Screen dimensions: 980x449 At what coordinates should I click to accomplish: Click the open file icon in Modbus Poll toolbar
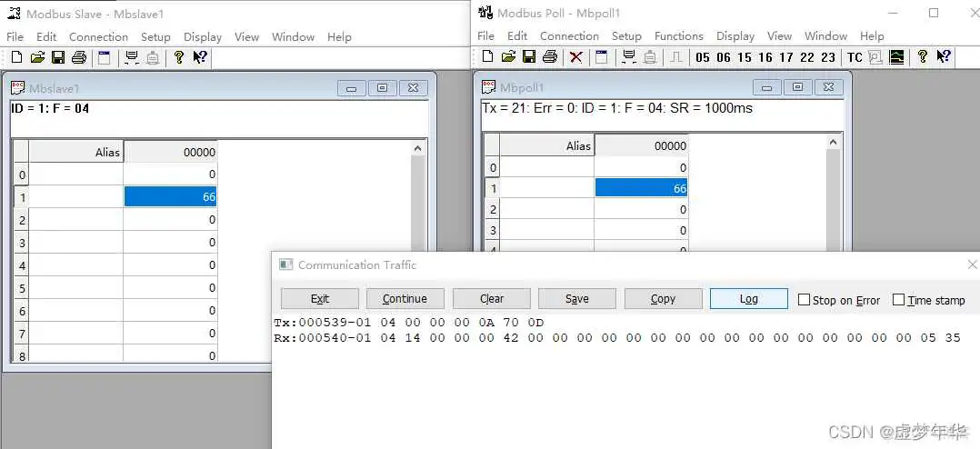(x=508, y=57)
